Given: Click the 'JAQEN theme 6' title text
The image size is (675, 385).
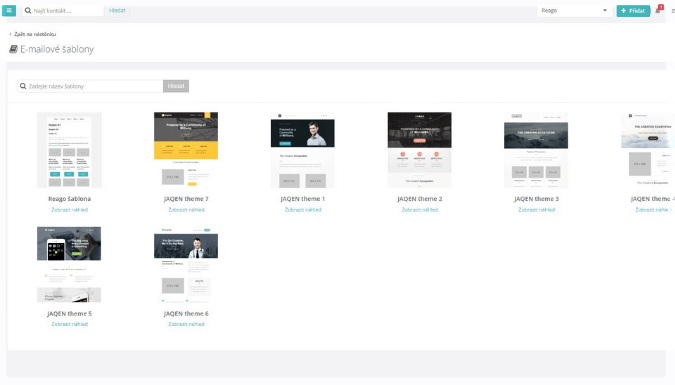Looking at the screenshot, I should pyautogui.click(x=186, y=314).
